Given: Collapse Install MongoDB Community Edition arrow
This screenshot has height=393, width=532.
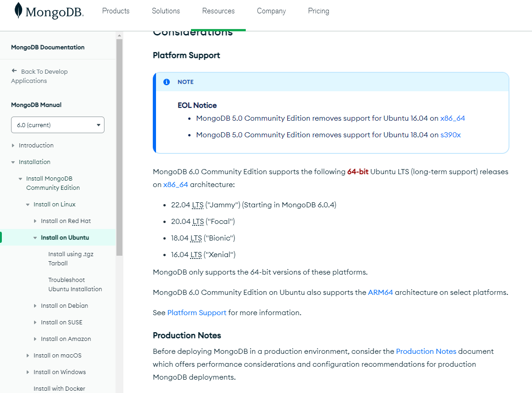Looking at the screenshot, I should (x=20, y=179).
